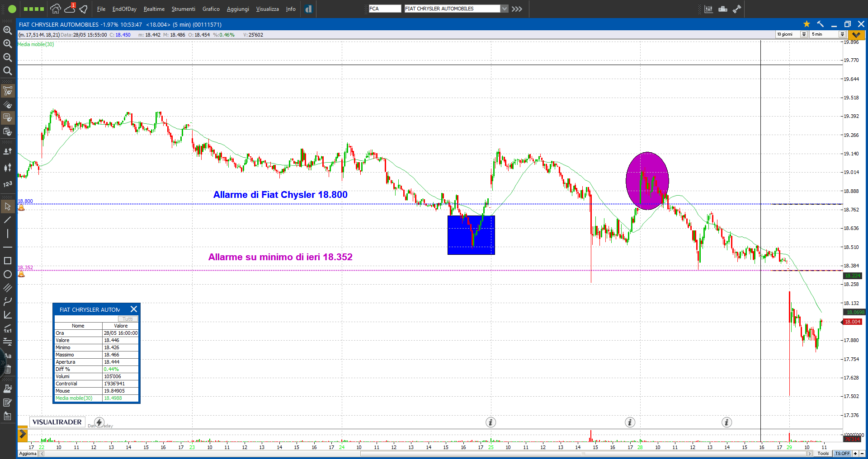Open cloud notifications with red badge
Screen dimensions: 868x459
click(x=70, y=9)
